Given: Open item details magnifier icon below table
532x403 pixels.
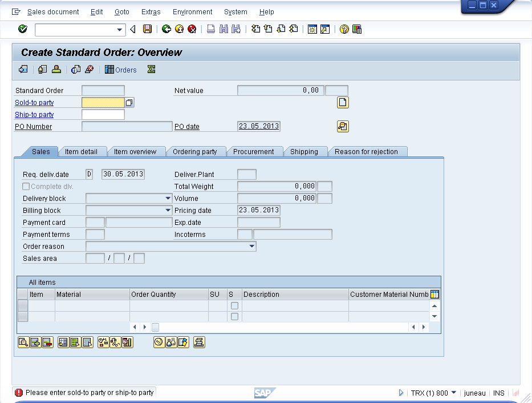Looking at the screenshot, I should coord(23,342).
